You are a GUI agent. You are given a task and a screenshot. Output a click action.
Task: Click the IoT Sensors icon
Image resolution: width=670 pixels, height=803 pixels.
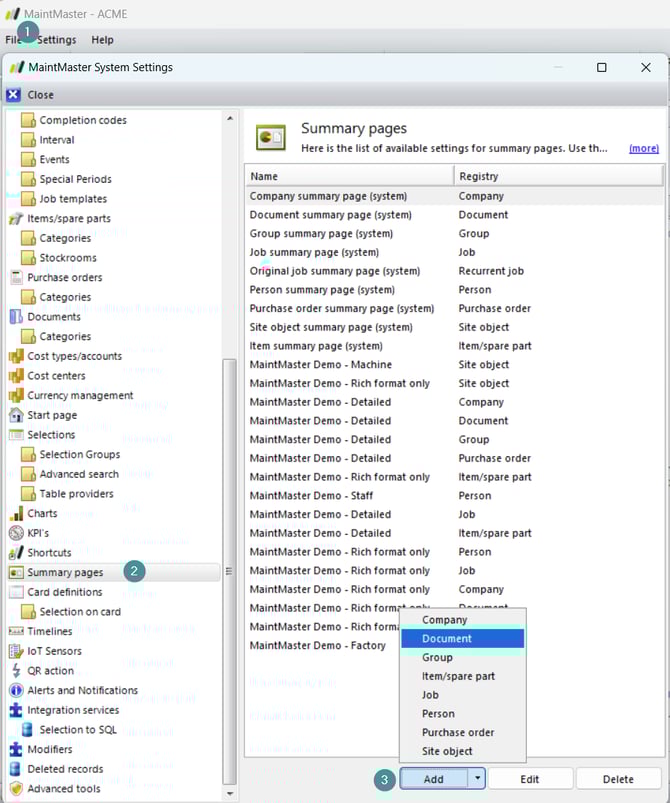(x=16, y=651)
